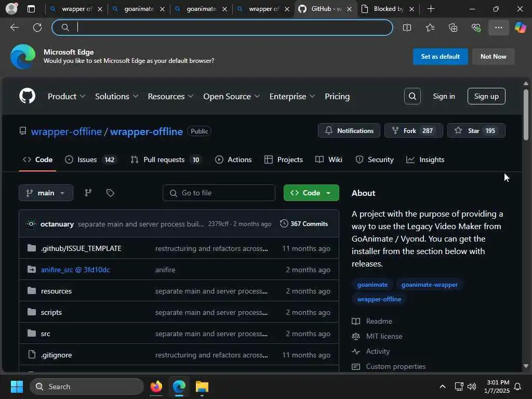
Task: Open the Wiki tab
Action: [329, 159]
